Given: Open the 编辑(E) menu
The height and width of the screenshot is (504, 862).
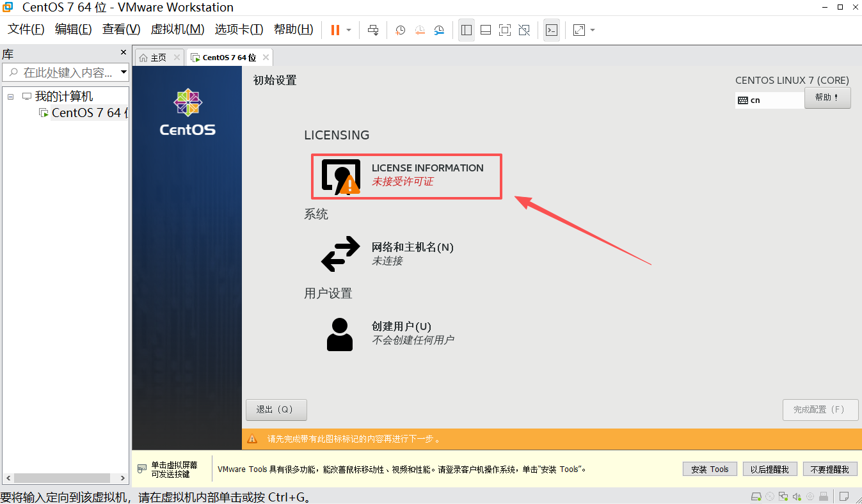Looking at the screenshot, I should [x=74, y=29].
